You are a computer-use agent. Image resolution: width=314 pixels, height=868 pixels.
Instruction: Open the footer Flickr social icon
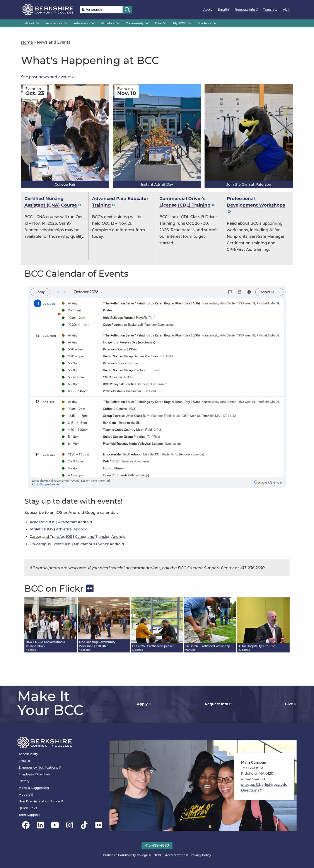coord(99,825)
